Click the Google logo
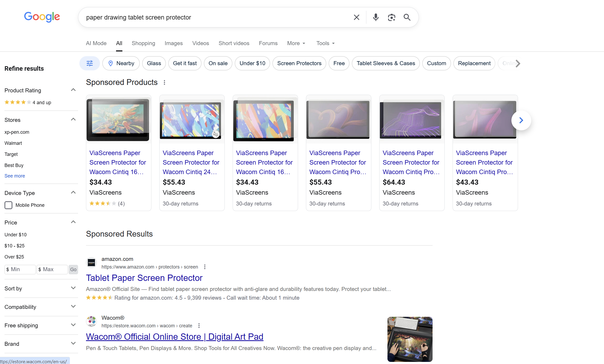 [x=42, y=17]
